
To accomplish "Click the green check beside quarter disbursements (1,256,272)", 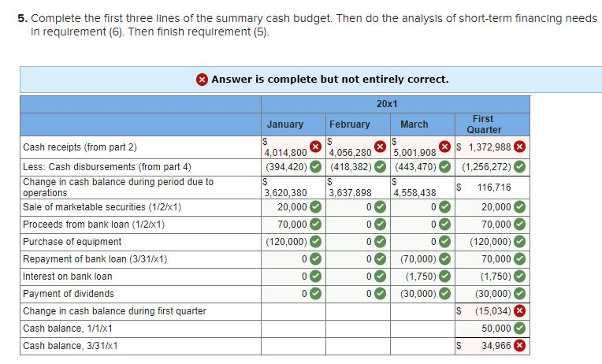I will click(x=519, y=167).
